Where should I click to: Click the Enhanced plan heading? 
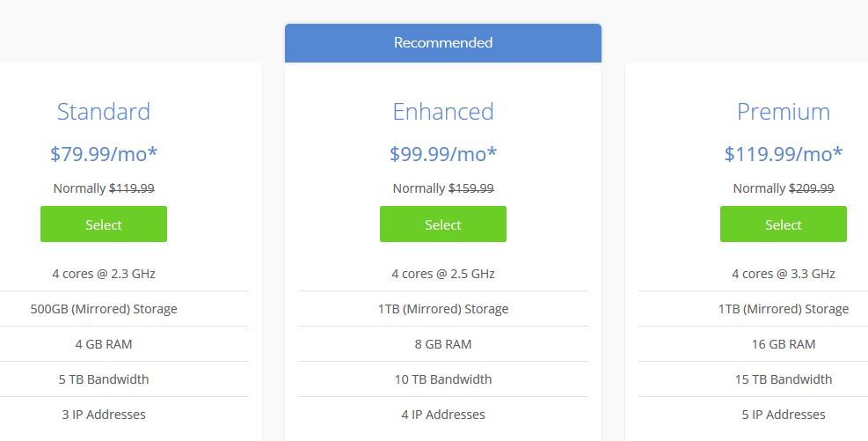pyautogui.click(x=443, y=112)
